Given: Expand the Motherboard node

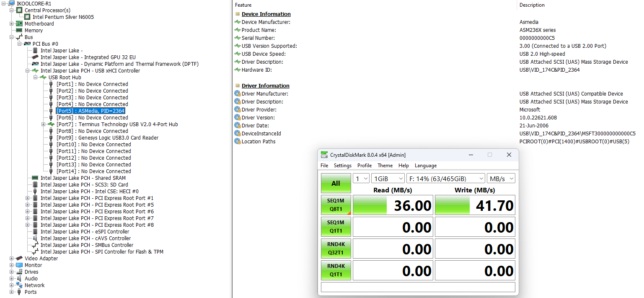Looking at the screenshot, I should pos(12,23).
